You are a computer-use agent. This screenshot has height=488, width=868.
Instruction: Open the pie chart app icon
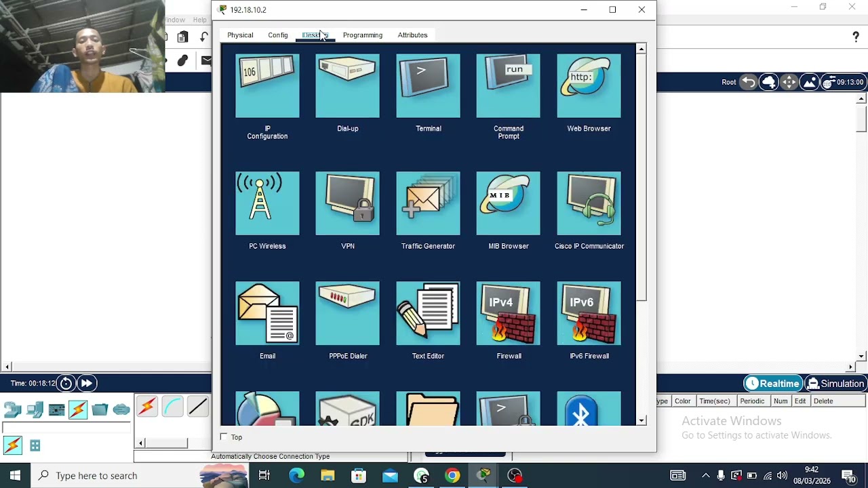point(267,409)
